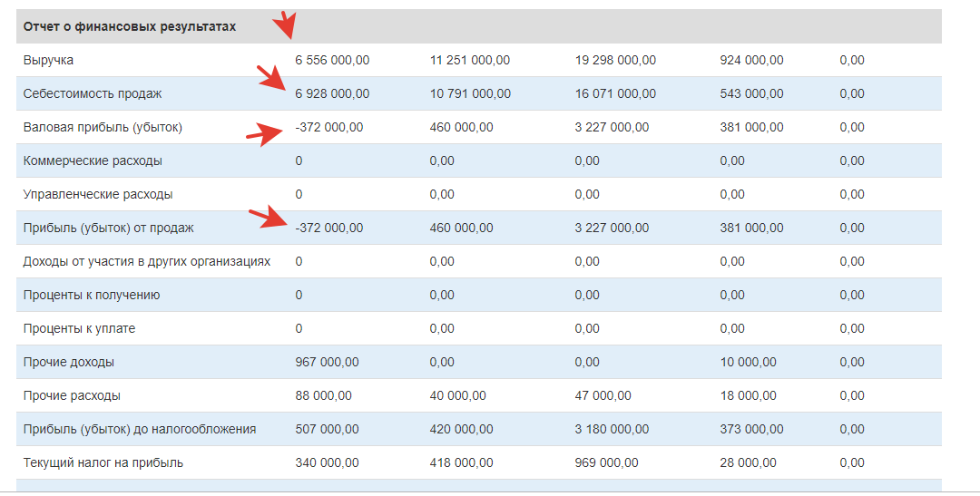This screenshot has height=496, width=980.
Task: Click the 'Прочие доходы' value 967 000,00
Action: click(327, 363)
